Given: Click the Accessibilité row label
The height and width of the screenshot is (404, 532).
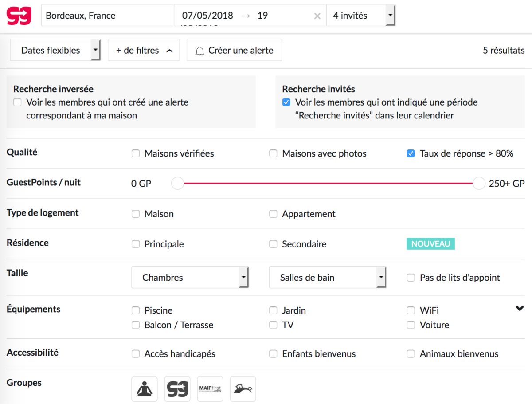Looking at the screenshot, I should 32,353.
